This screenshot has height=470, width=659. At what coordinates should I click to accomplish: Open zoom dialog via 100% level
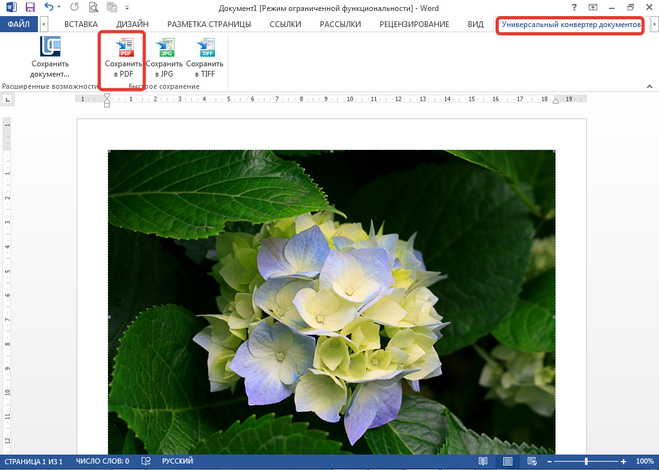coord(644,462)
